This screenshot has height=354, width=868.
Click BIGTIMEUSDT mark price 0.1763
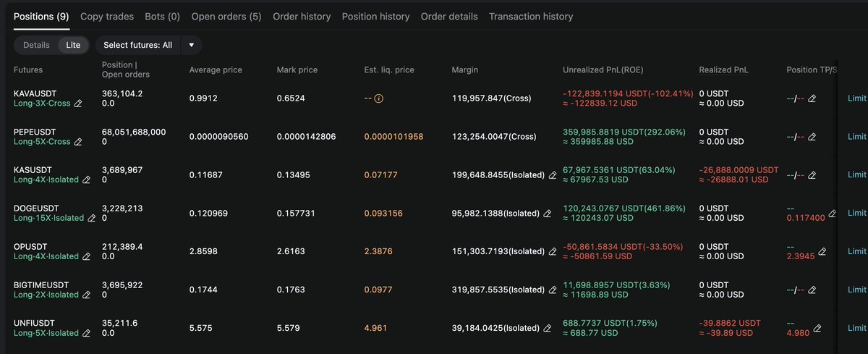pos(290,290)
